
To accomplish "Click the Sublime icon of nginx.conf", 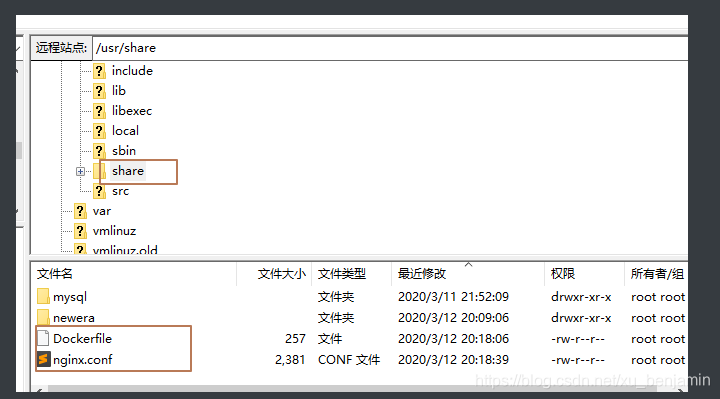I will point(43,359).
